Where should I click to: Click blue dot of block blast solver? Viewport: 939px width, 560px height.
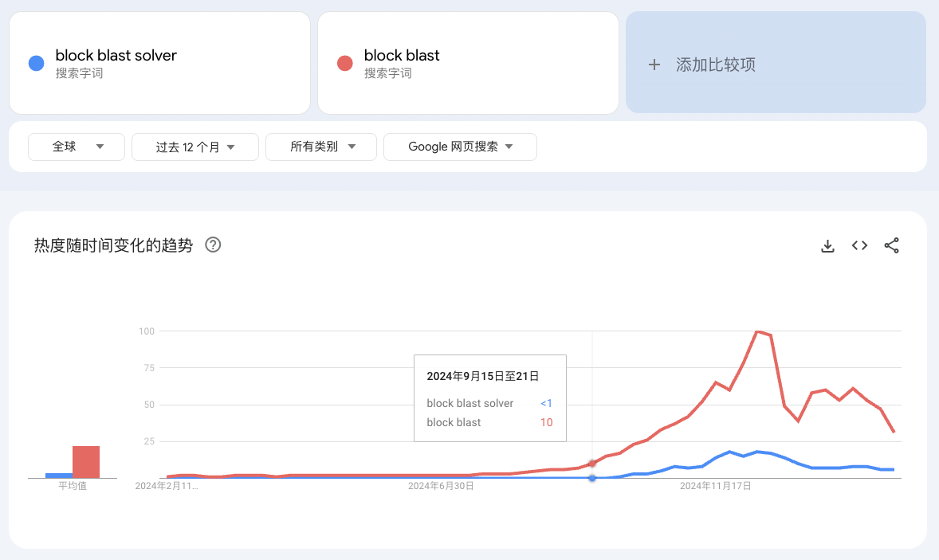pyautogui.click(x=37, y=64)
